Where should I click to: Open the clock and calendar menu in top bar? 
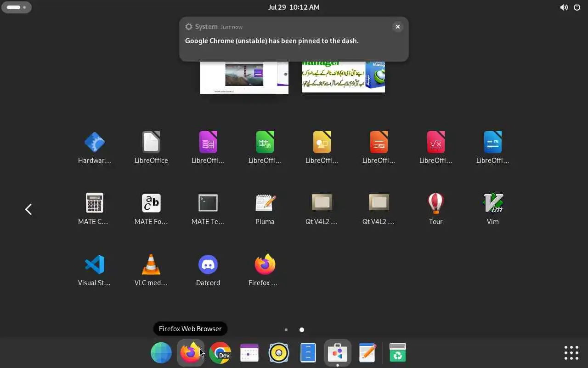[x=294, y=7]
